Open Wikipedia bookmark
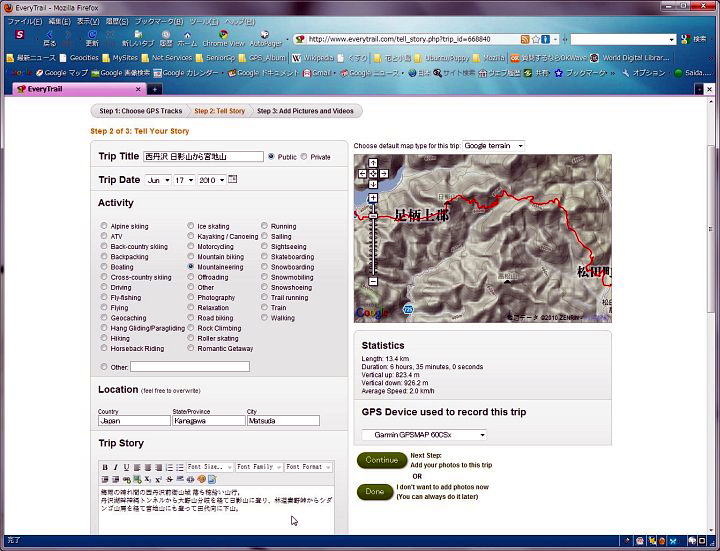Image resolution: width=720 pixels, height=551 pixels. (313, 58)
